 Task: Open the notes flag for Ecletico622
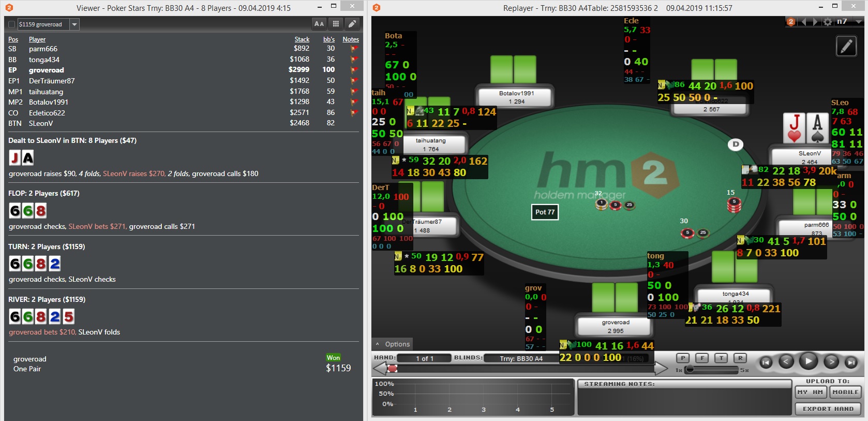point(354,113)
